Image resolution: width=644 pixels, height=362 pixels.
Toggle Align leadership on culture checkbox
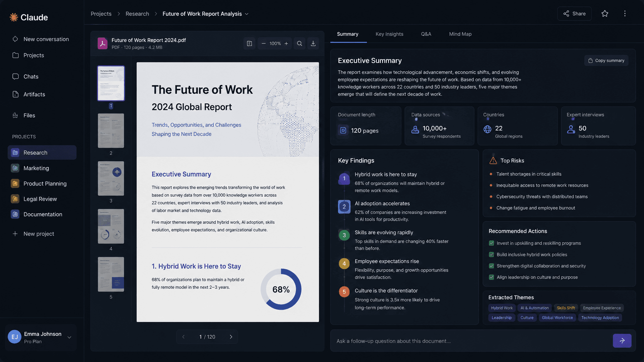pyautogui.click(x=491, y=277)
